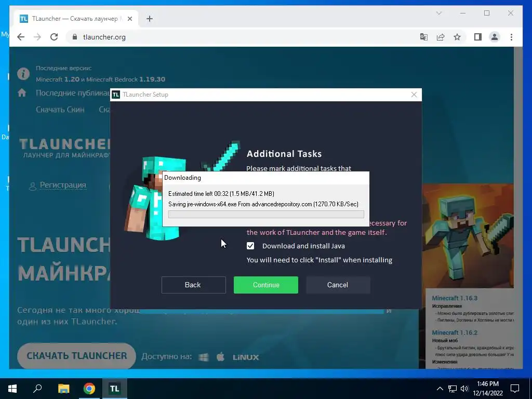Screen dimensions: 532x399
Task: Click the download progress bar
Action: click(266, 214)
